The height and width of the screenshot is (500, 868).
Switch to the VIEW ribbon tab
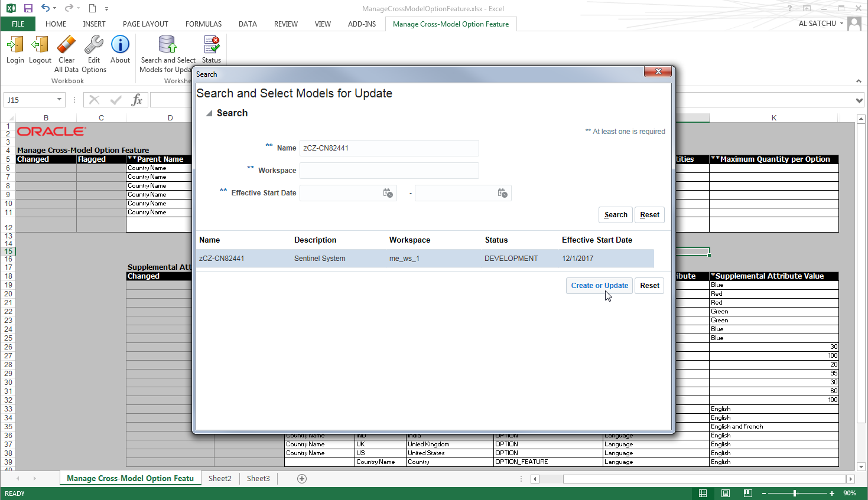coord(323,24)
